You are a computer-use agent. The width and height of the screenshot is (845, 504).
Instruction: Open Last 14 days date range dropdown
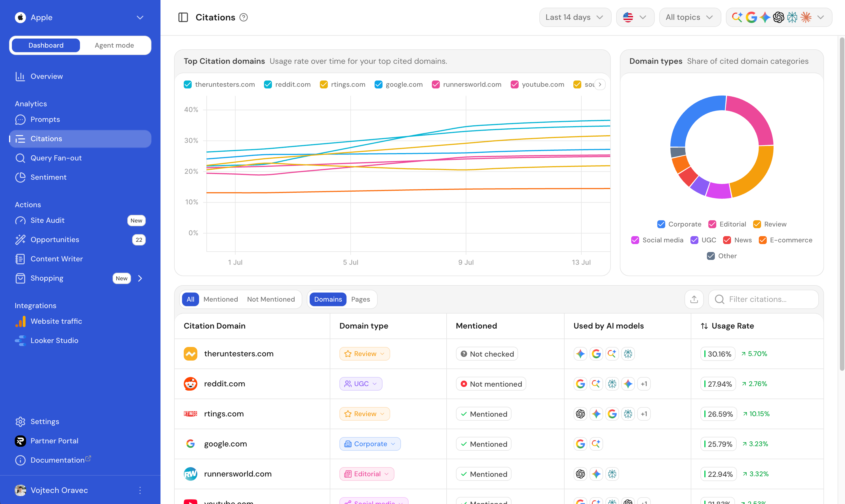(x=575, y=17)
